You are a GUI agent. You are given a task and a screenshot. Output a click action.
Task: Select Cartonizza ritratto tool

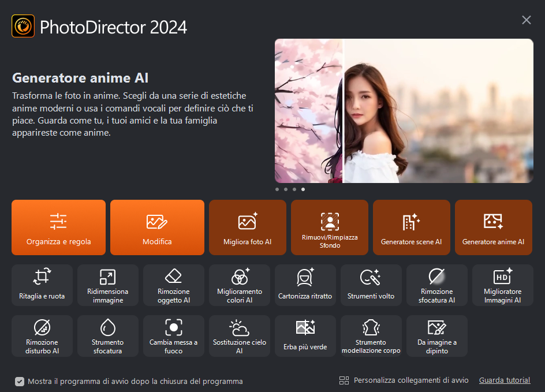305,285
